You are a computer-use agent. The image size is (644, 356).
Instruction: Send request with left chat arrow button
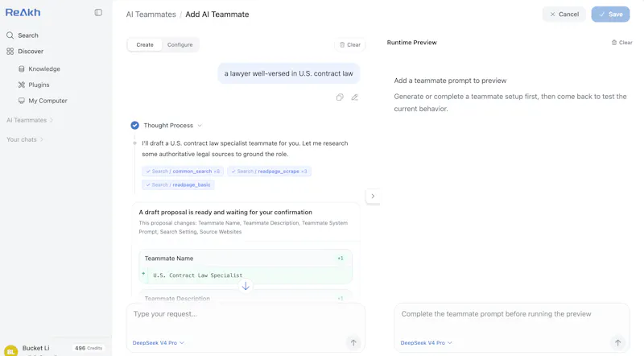coord(353,342)
